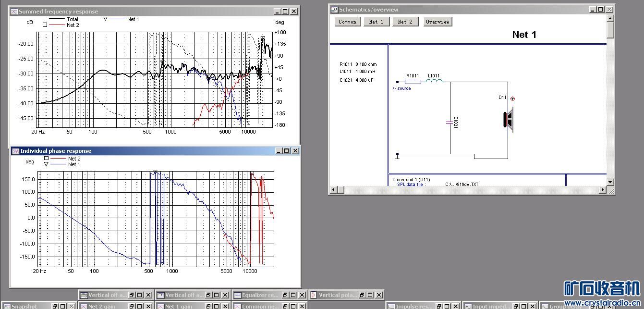
Task: Click the ground symbol in schematic
Action: pyautogui.click(x=397, y=156)
